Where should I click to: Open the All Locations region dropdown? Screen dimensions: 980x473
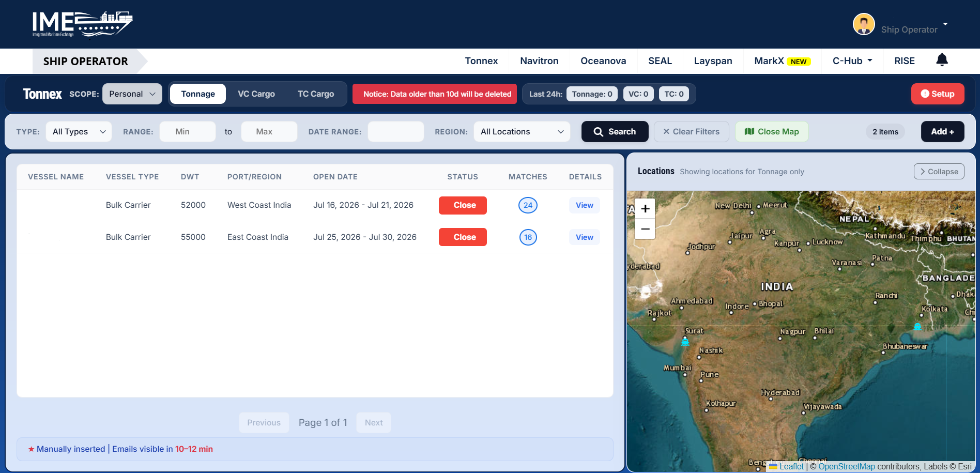522,132
